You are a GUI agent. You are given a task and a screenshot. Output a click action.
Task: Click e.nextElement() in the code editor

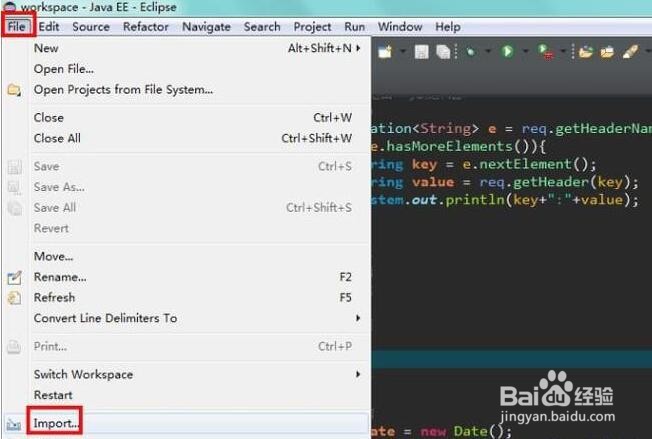pos(524,164)
